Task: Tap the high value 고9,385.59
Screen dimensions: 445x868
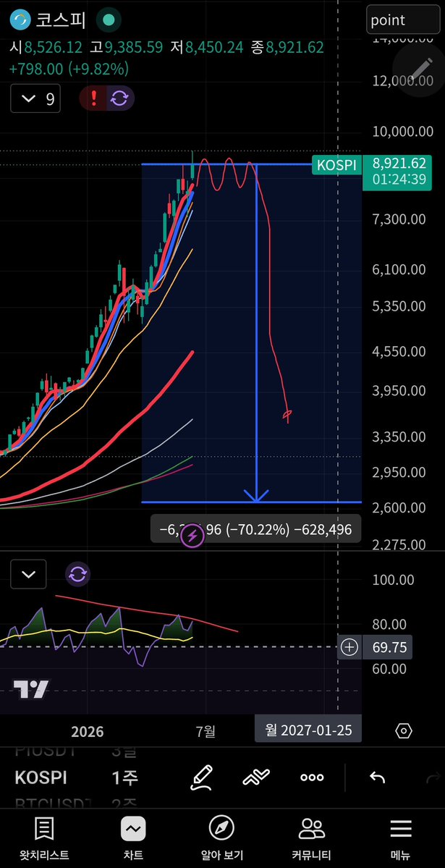Action: [x=126, y=48]
